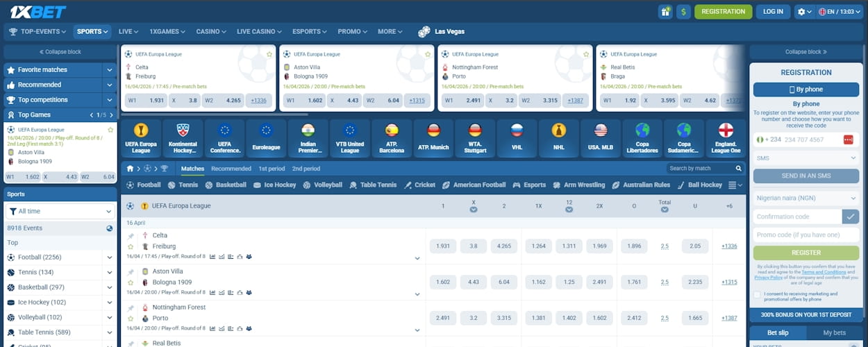Switch to the Recommended tab

point(231,169)
